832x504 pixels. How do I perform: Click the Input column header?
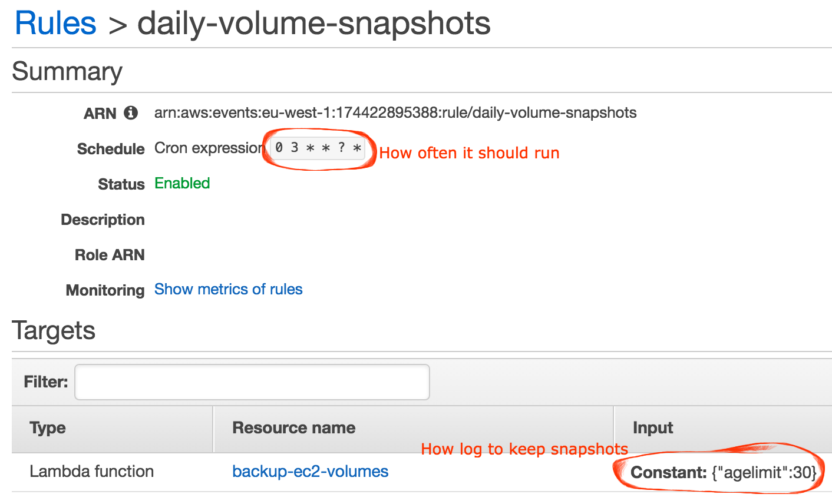[653, 428]
